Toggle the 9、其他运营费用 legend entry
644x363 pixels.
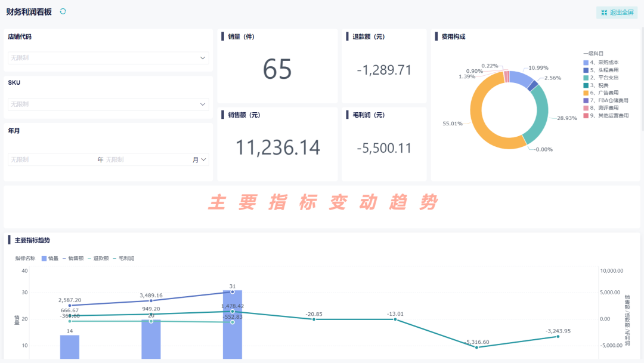[606, 115]
